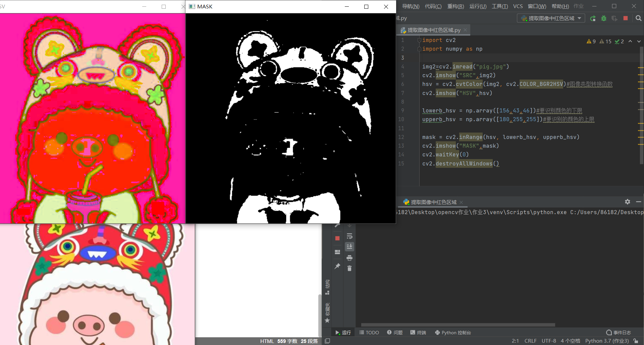Click the Python 3.7 (作业3) interpreter selector
This screenshot has width=644, height=345.
[607, 341]
